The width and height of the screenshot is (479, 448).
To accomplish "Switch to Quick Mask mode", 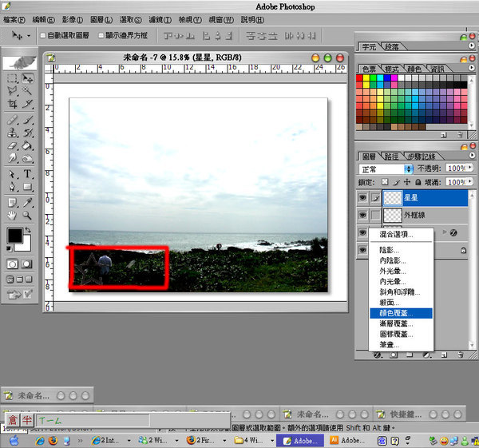I will point(26,264).
